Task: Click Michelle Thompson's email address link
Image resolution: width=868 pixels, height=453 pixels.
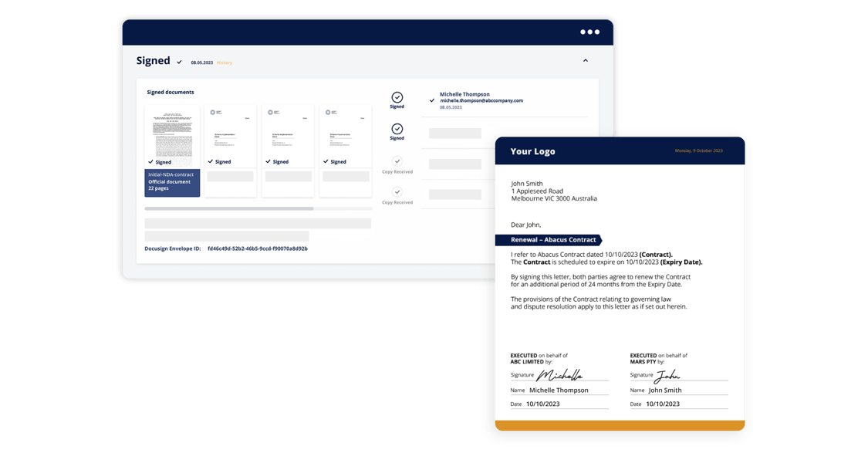Action: point(481,101)
